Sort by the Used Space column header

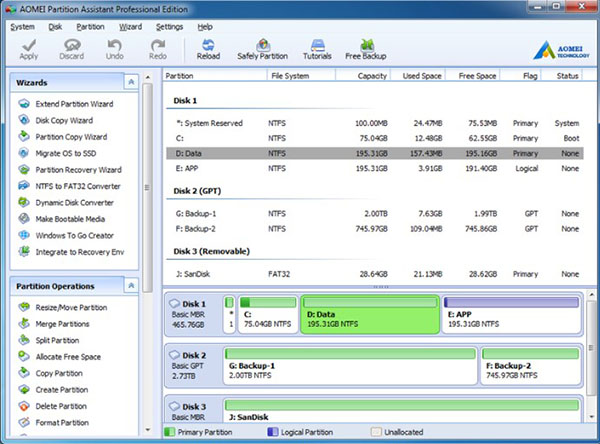[418, 76]
